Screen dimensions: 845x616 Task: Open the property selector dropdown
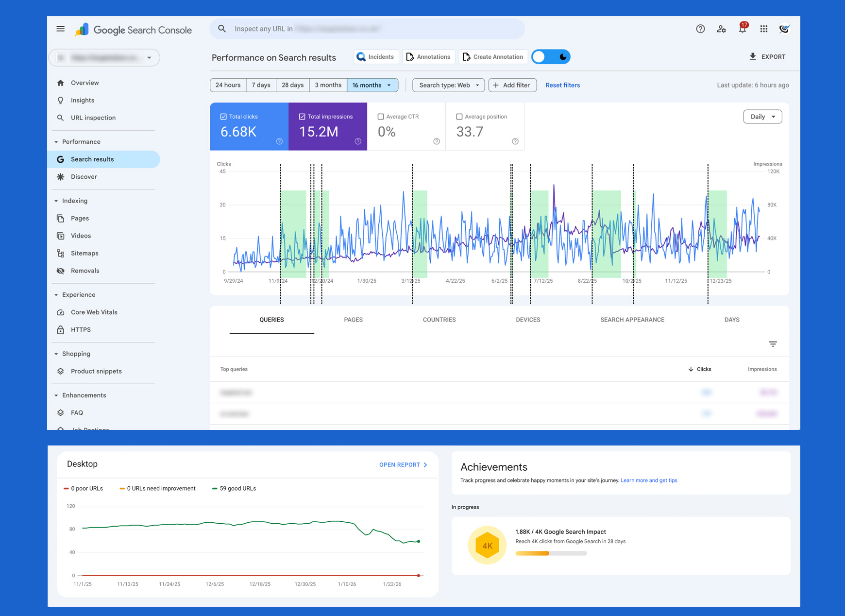[x=104, y=58]
